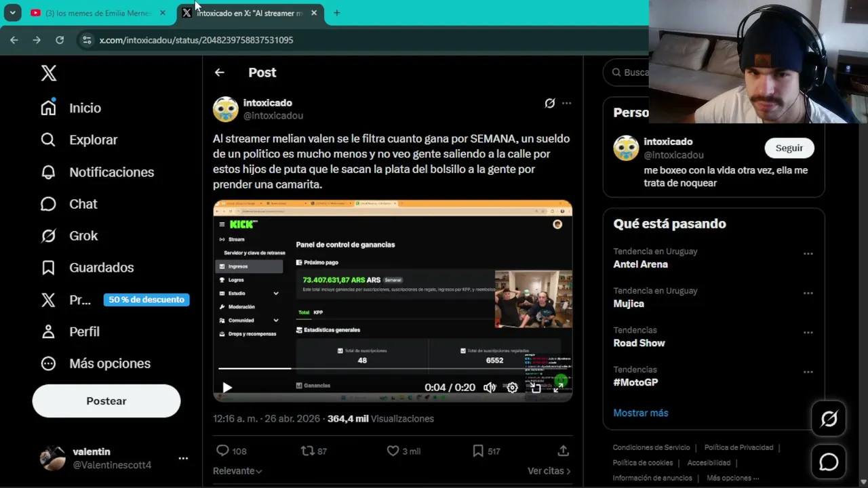Reply to post with 108 comments
This screenshot has width=868, height=488.
[231, 451]
